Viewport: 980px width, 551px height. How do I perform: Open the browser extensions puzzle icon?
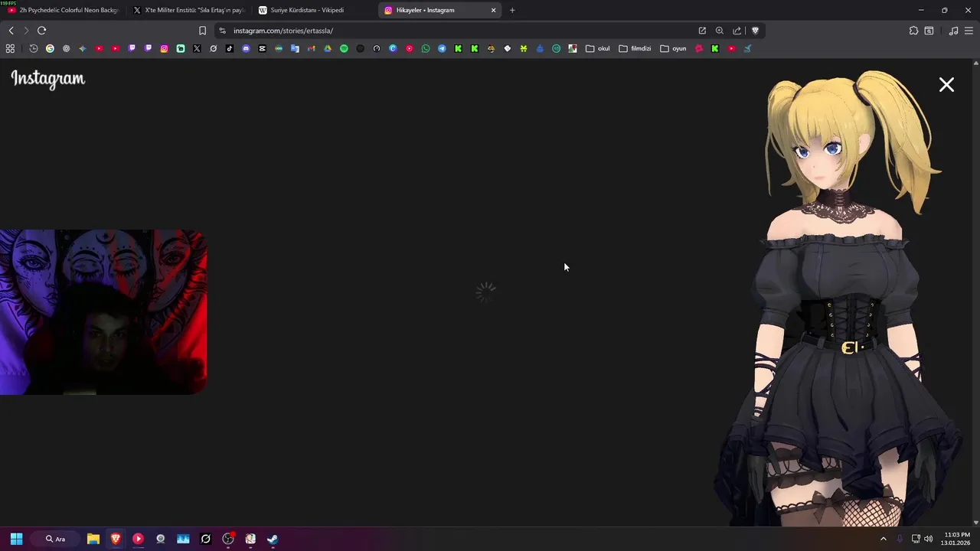click(x=913, y=31)
